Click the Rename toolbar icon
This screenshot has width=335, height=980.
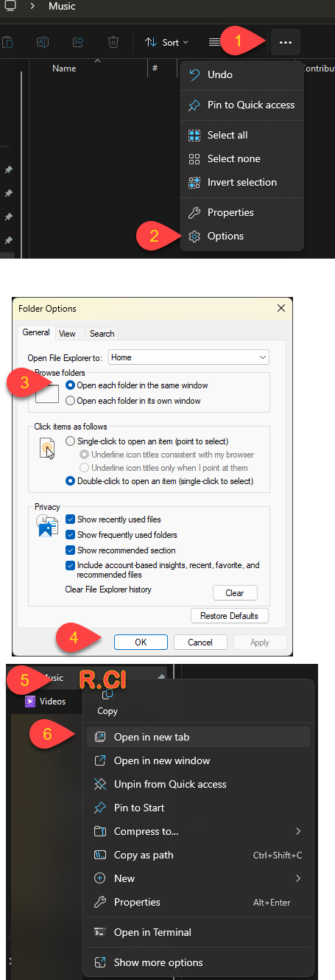(43, 42)
